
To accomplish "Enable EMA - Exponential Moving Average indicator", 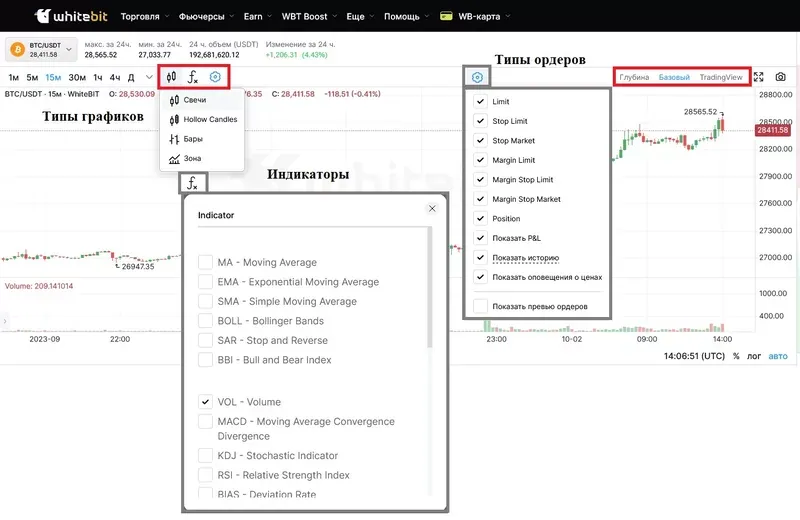I will tap(205, 282).
